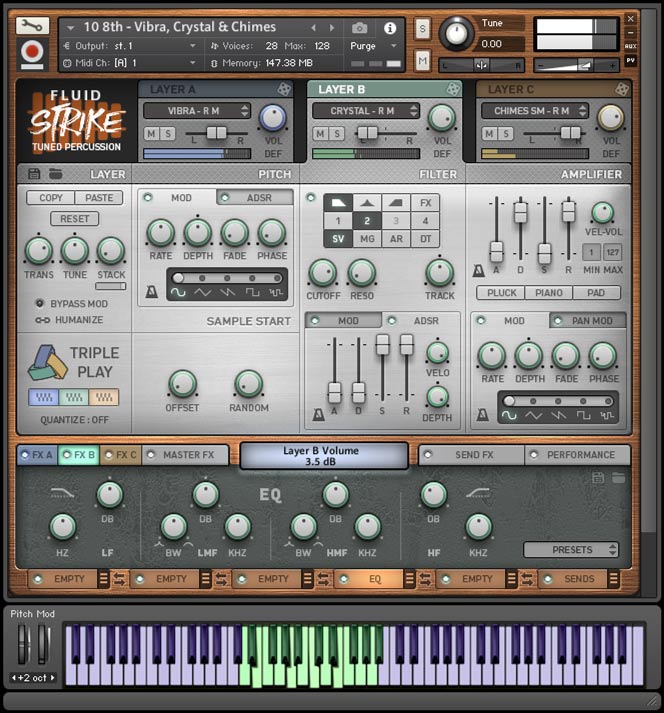Toggle the first EMPTY FX slot power
Screen dimensions: 664x713
38,579
